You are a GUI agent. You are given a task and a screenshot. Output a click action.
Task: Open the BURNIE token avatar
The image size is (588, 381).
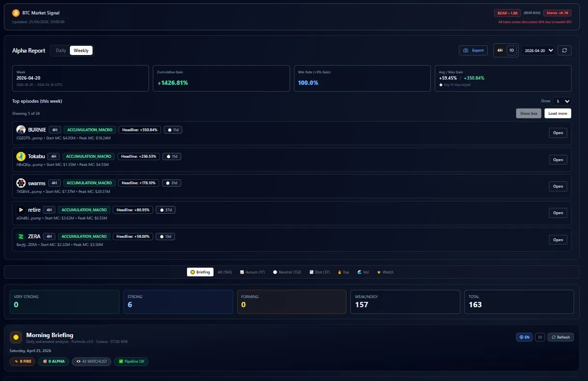tap(21, 129)
